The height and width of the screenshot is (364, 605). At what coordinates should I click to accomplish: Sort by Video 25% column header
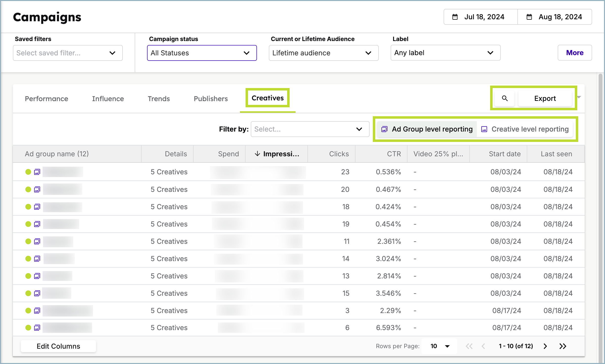click(438, 154)
